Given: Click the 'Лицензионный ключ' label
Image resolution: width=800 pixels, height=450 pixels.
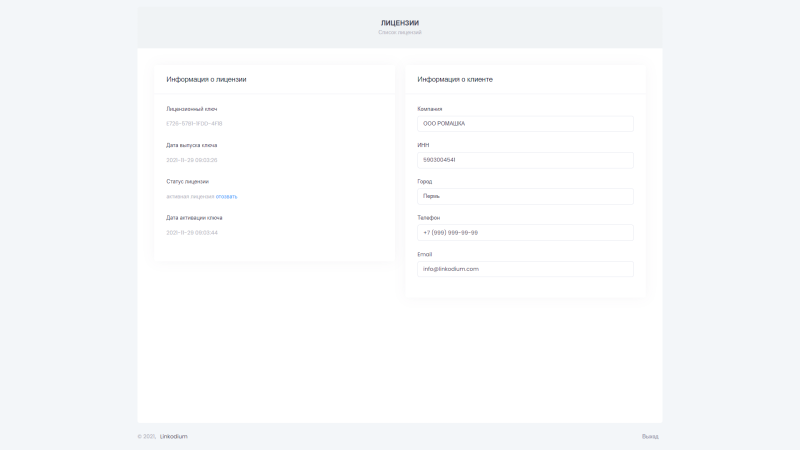Looking at the screenshot, I should tap(191, 109).
